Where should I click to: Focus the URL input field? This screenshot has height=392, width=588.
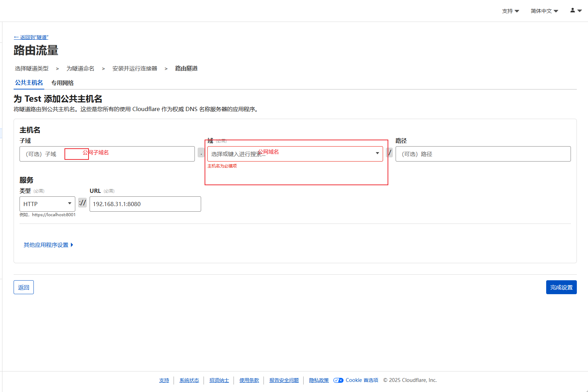click(x=145, y=204)
